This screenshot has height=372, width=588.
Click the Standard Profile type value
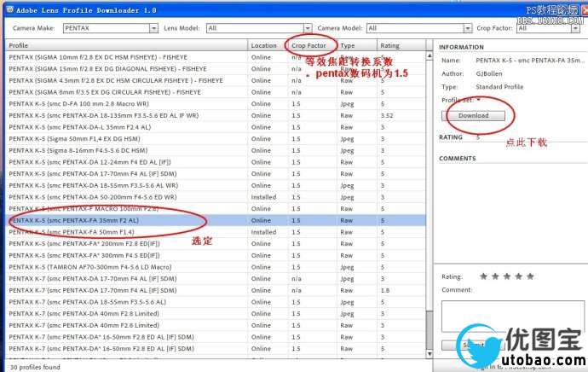coord(499,87)
